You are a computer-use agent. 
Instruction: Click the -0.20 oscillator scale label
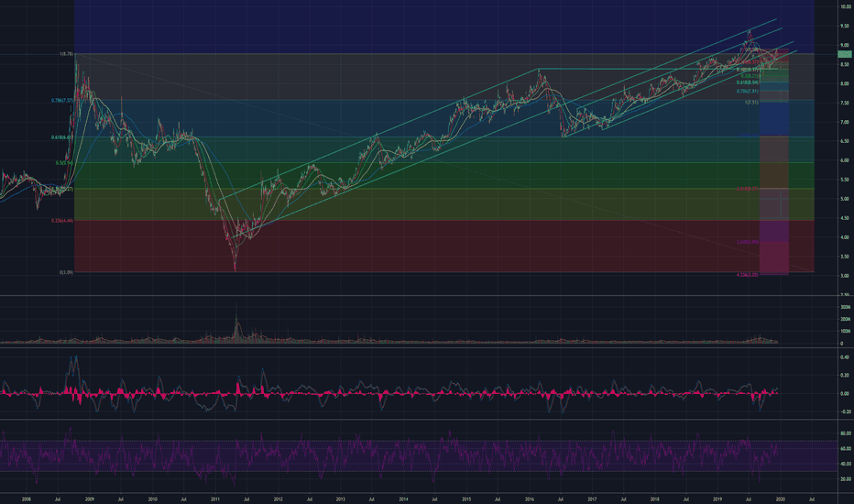(x=845, y=412)
